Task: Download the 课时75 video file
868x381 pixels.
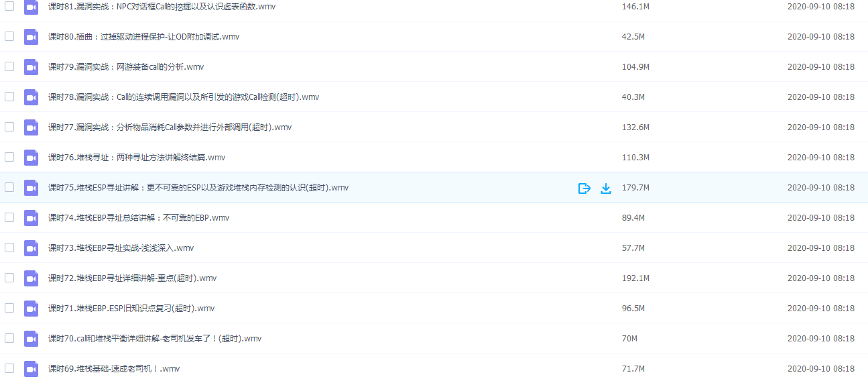Action: click(x=606, y=188)
